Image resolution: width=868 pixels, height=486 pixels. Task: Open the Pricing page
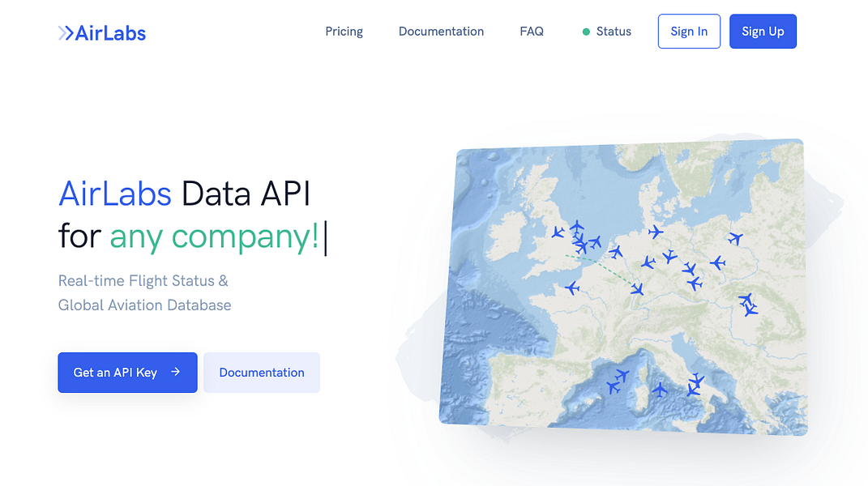pyautogui.click(x=344, y=32)
